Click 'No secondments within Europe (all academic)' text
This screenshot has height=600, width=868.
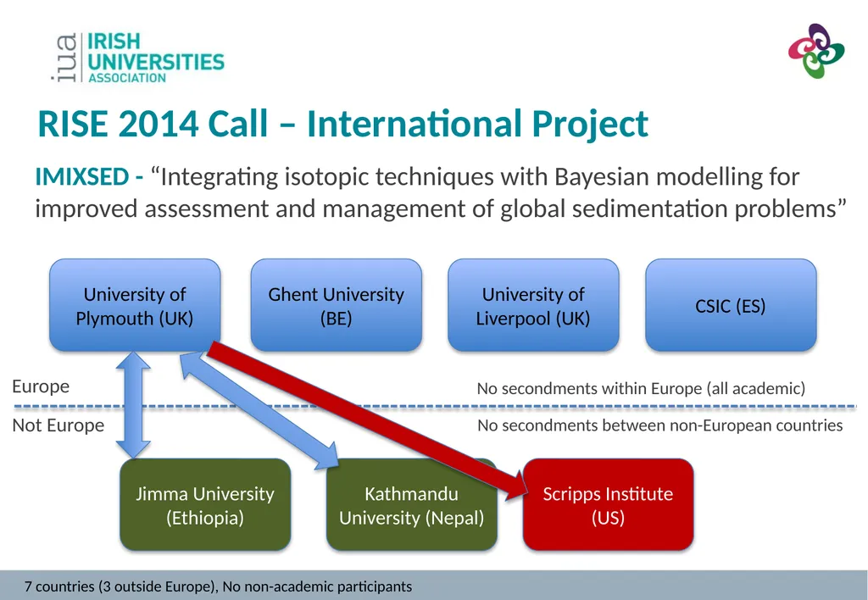(641, 389)
